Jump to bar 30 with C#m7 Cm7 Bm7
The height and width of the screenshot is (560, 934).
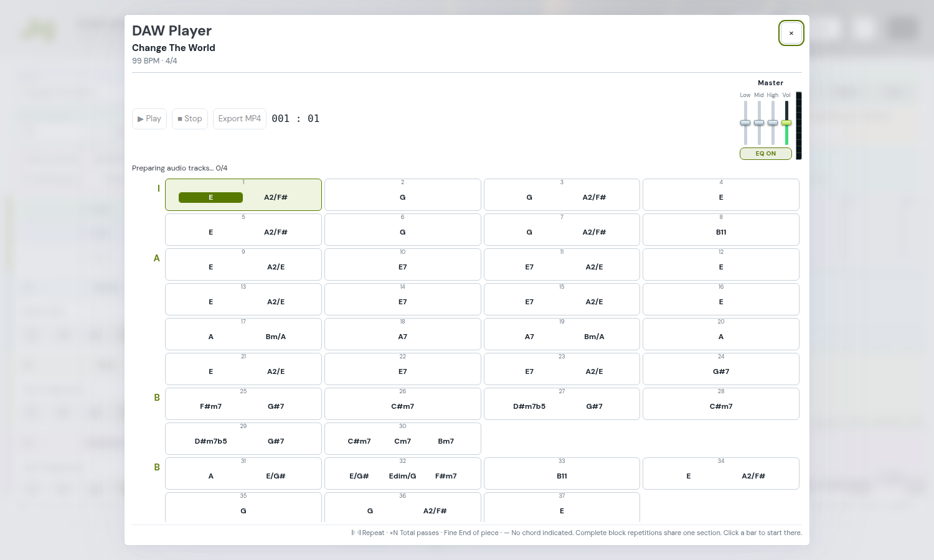coord(403,439)
